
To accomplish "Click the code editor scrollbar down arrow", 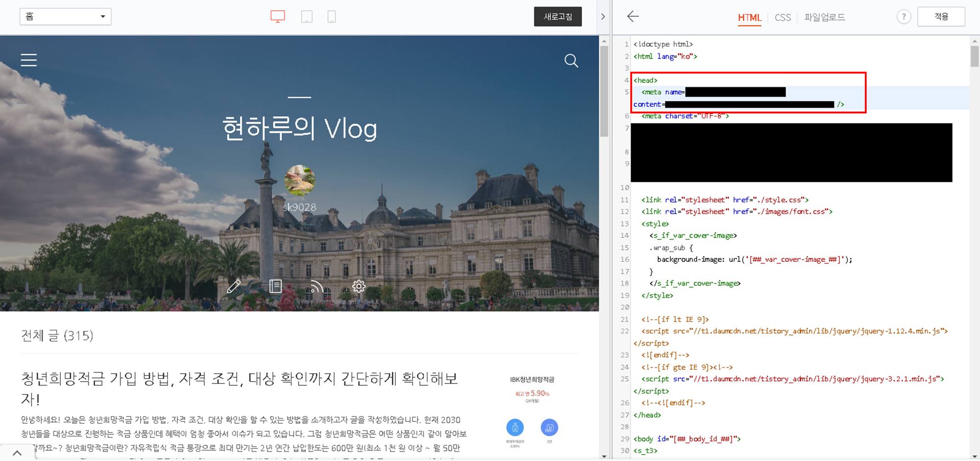I will [x=974, y=456].
